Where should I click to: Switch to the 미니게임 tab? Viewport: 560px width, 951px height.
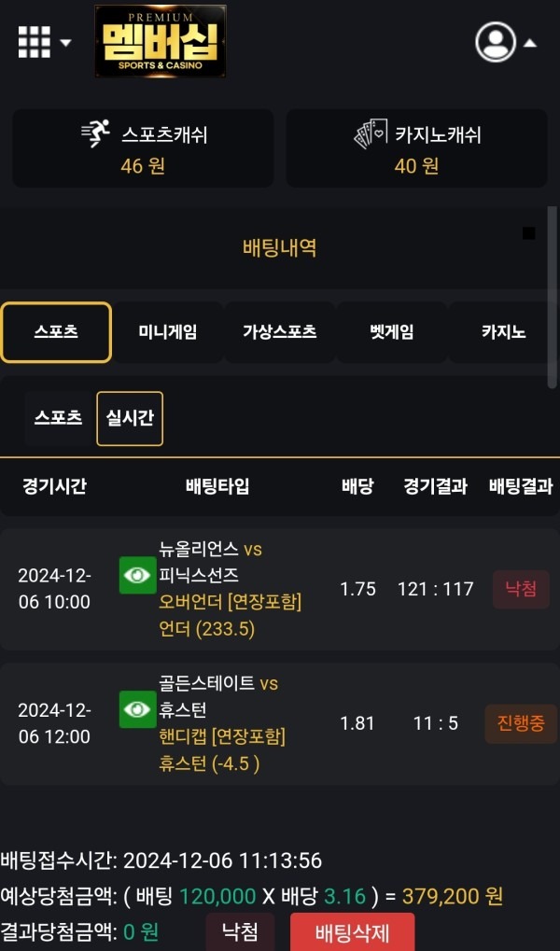coord(168,331)
